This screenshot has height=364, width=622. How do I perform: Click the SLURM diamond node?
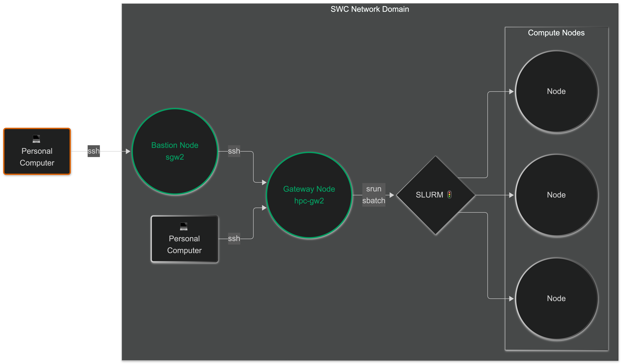click(435, 195)
